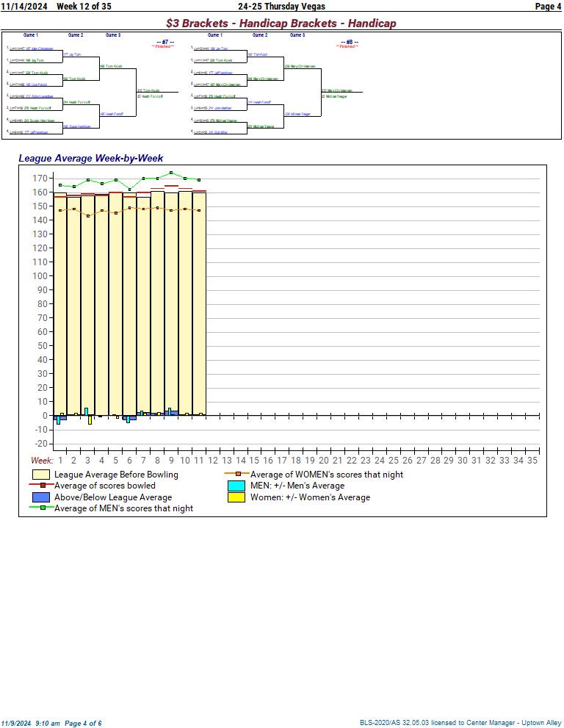Click the BLS-2020 license footer text
The image size is (564, 728).
(x=460, y=723)
